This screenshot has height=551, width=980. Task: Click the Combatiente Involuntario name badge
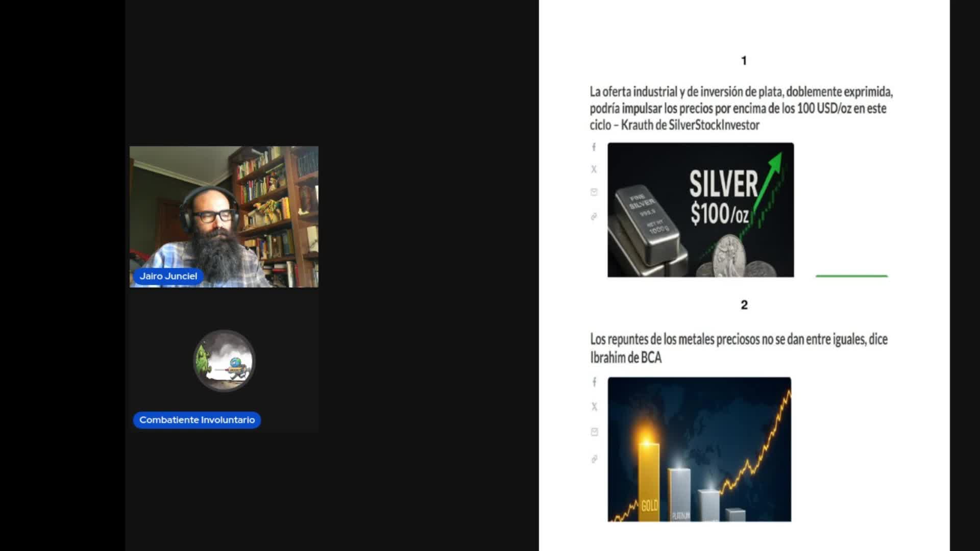(197, 420)
